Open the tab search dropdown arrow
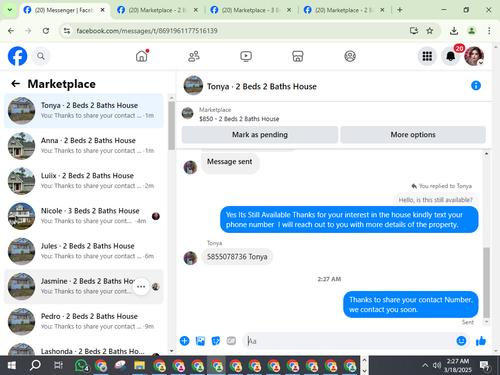 (x=10, y=10)
